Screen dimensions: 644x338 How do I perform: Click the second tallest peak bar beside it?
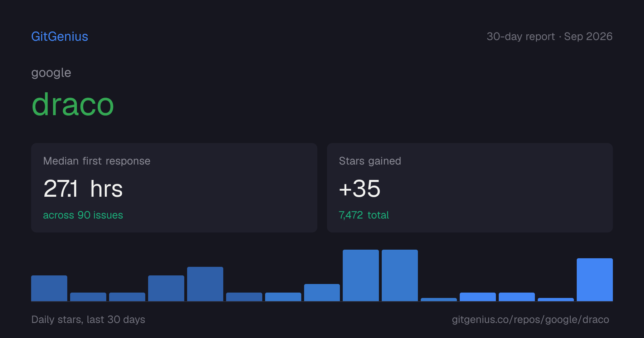coord(400,275)
